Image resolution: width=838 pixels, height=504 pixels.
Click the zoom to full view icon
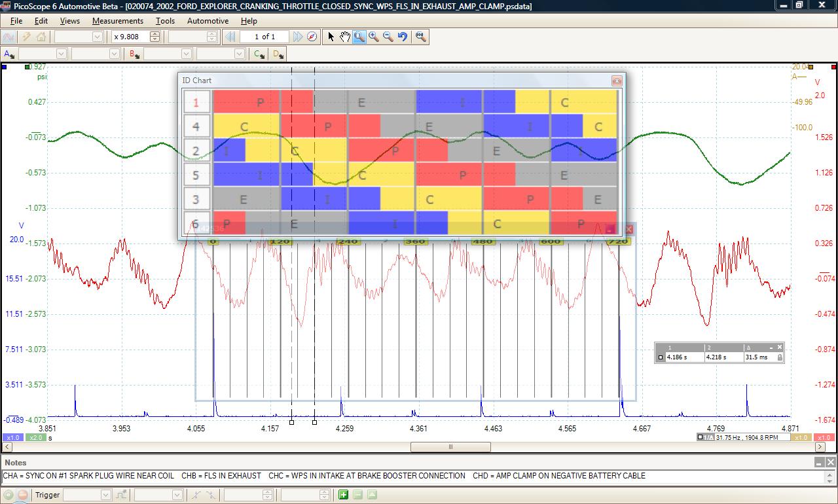point(421,37)
